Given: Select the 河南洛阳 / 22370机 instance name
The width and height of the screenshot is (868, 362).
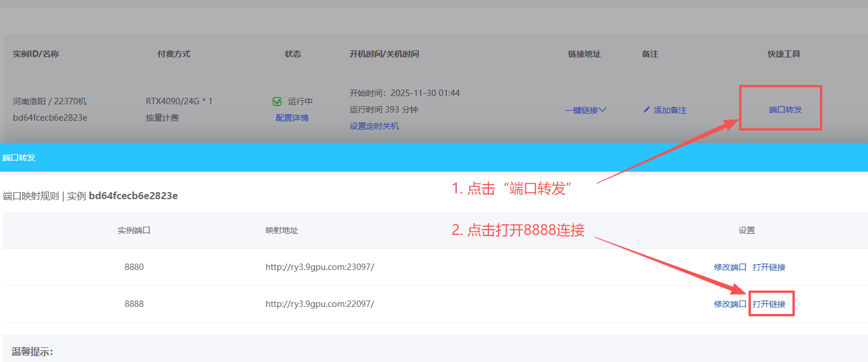Looking at the screenshot, I should point(50,101).
